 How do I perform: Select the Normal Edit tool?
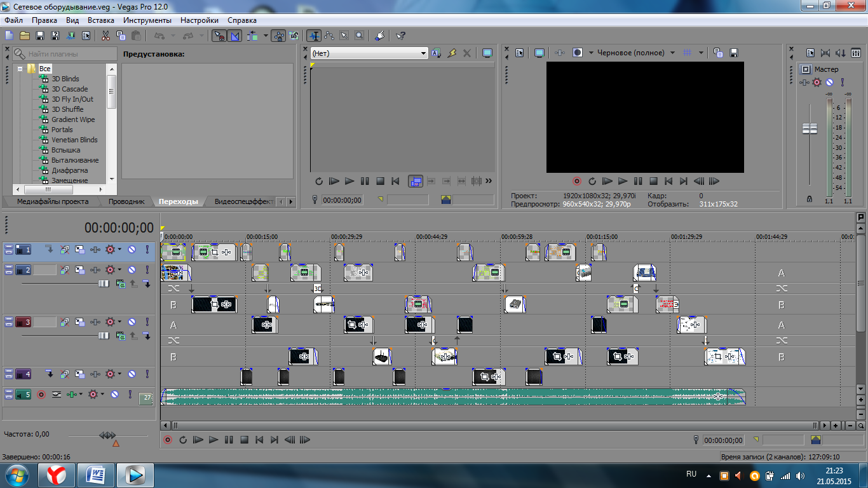tap(314, 36)
